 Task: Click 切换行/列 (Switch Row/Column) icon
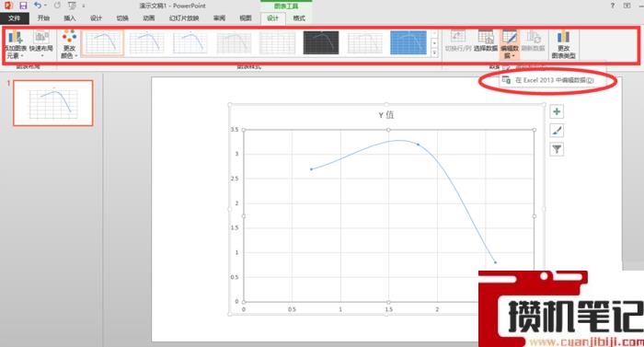458,41
